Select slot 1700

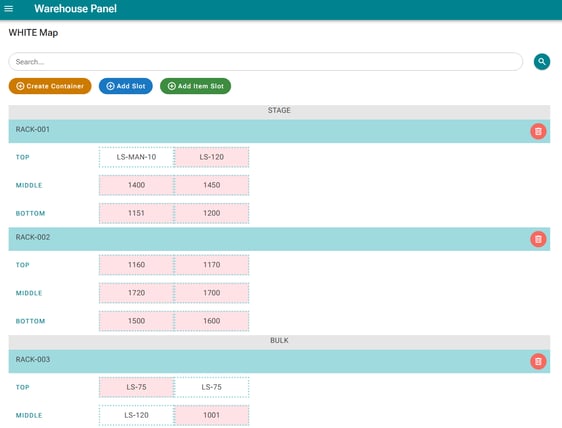(x=211, y=293)
